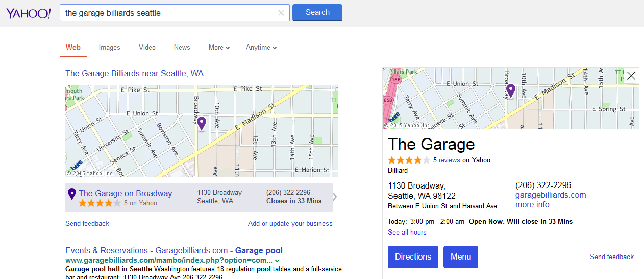Viewport: 644px width, 279px height.
Task: Click the star rating in The Garage panel
Action: point(409,160)
